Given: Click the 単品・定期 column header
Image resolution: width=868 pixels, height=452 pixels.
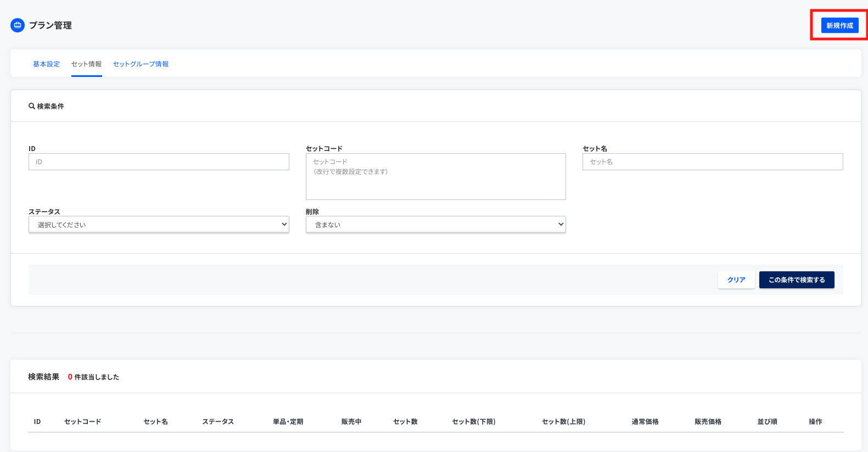Looking at the screenshot, I should pos(288,422).
